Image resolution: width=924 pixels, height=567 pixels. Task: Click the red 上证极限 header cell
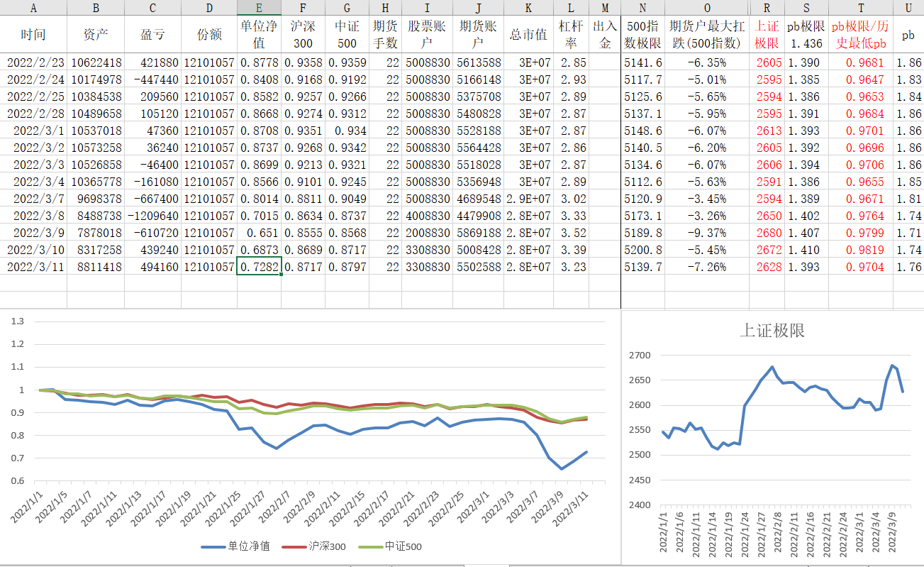click(x=767, y=34)
